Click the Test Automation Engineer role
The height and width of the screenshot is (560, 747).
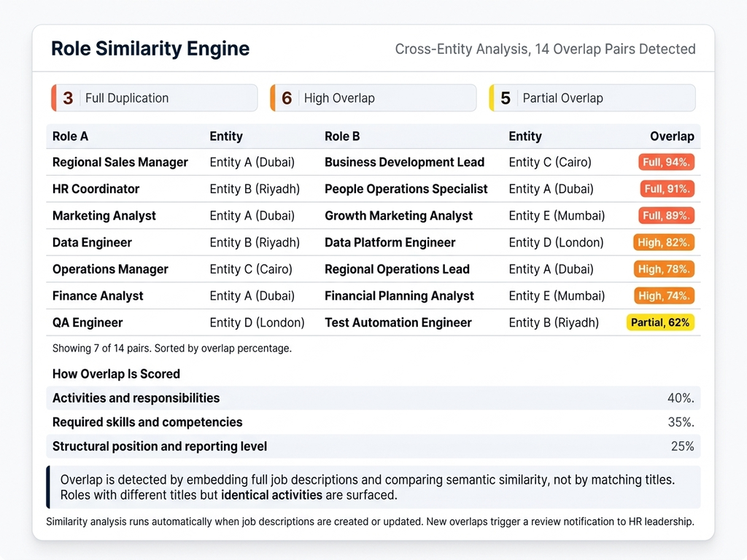pos(398,322)
